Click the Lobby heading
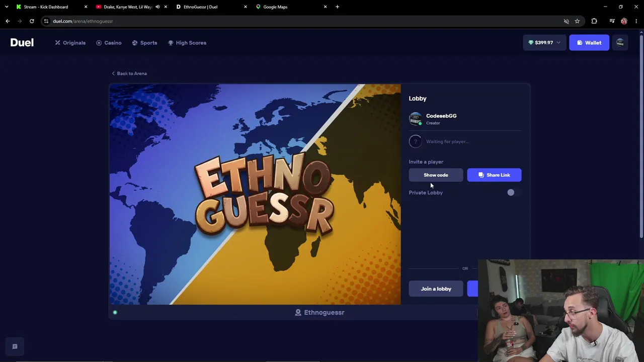The height and width of the screenshot is (362, 644). 418,99
